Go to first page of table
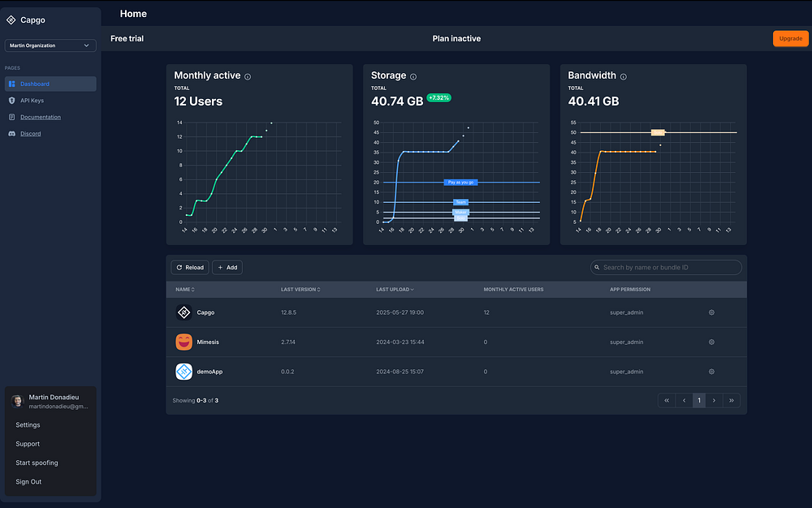Image resolution: width=812 pixels, height=508 pixels. point(667,400)
